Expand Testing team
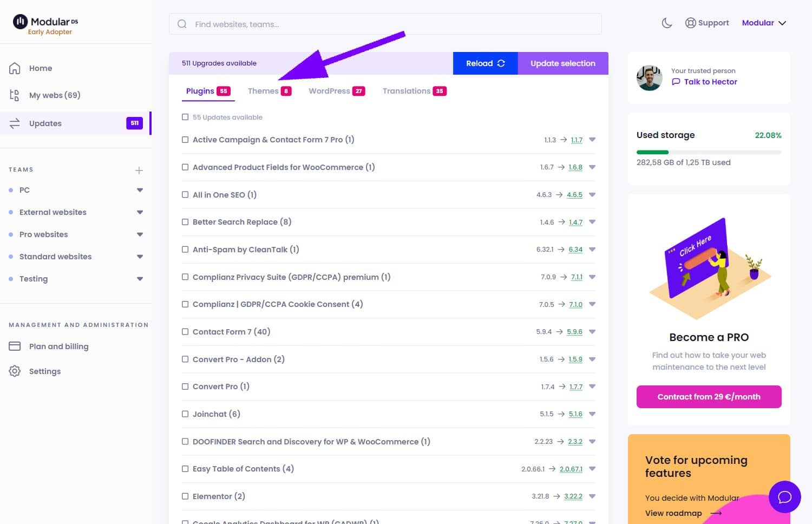812x524 pixels. (140, 279)
